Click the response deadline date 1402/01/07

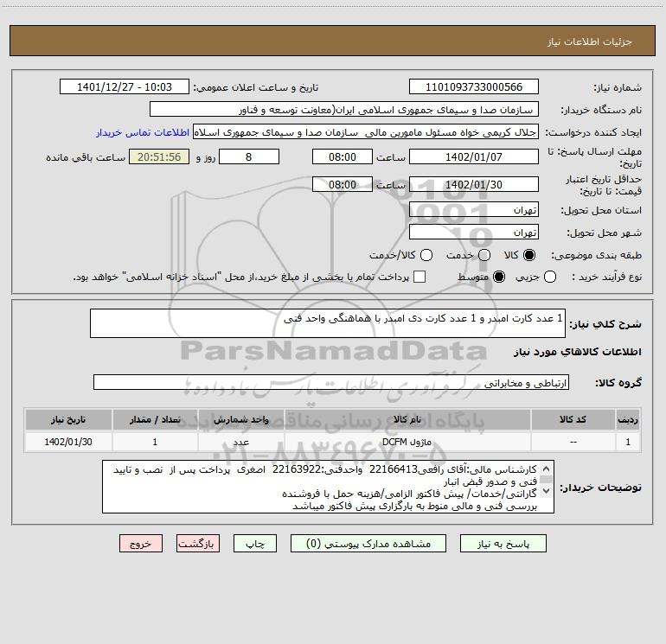474,156
